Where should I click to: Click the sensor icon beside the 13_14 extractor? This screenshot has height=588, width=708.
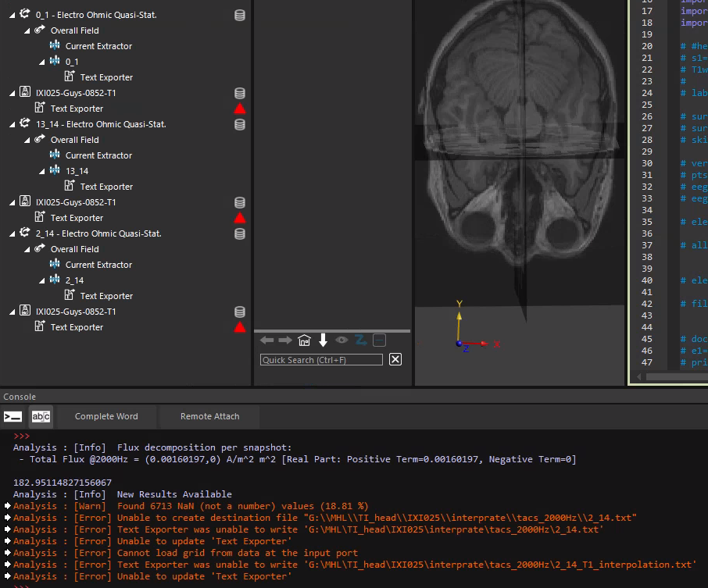click(x=55, y=169)
